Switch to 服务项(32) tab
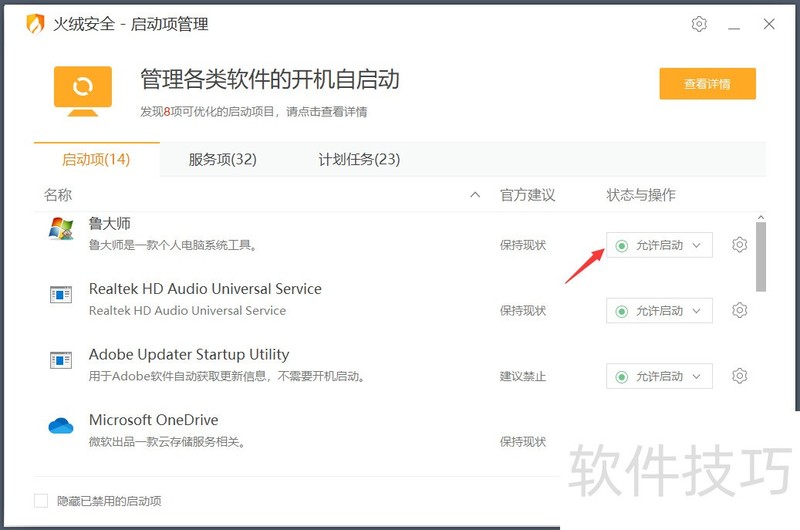 pos(222,160)
